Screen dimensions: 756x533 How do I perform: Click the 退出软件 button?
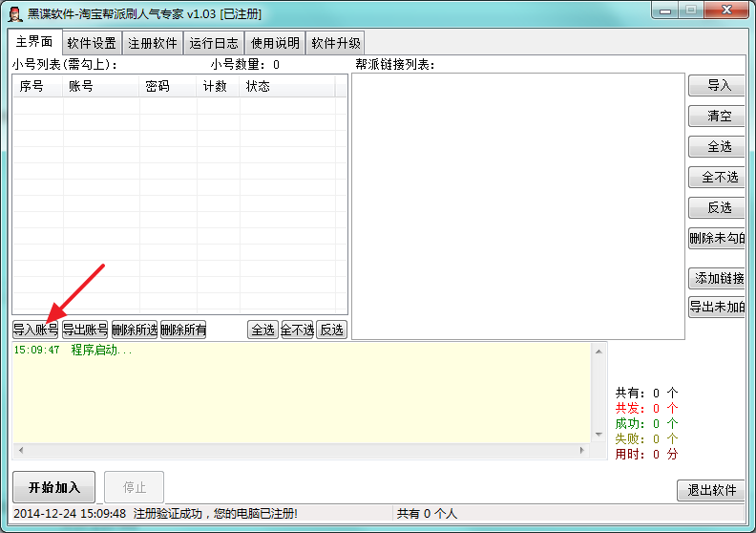click(712, 491)
